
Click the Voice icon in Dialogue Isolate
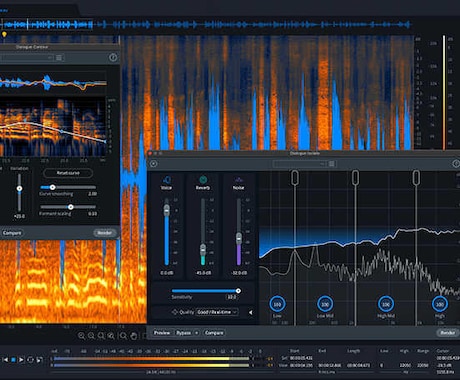(x=167, y=180)
